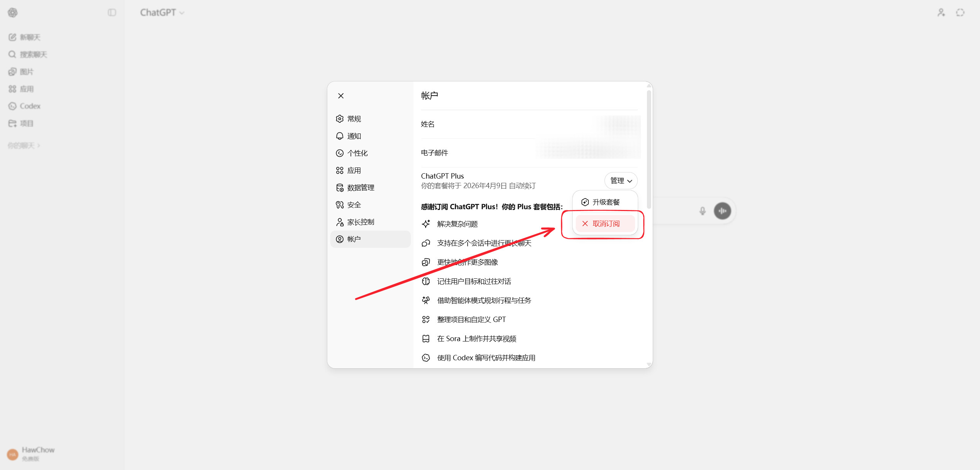Switch to 通知 notifications settings
Screen dimensions: 980x470
(354, 136)
